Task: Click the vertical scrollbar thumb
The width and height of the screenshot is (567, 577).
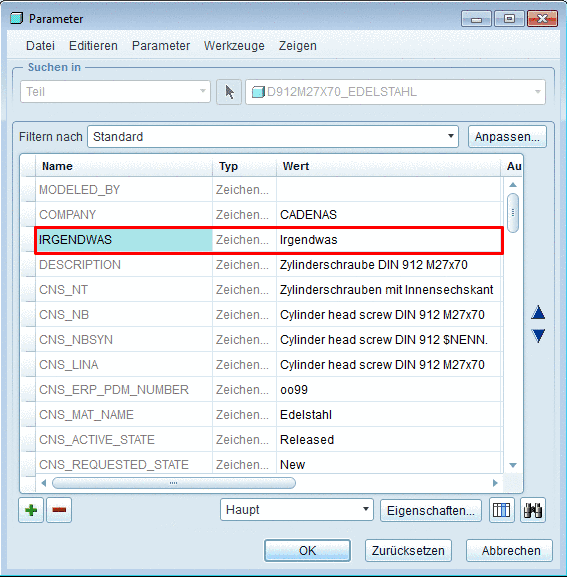Action: 513,213
